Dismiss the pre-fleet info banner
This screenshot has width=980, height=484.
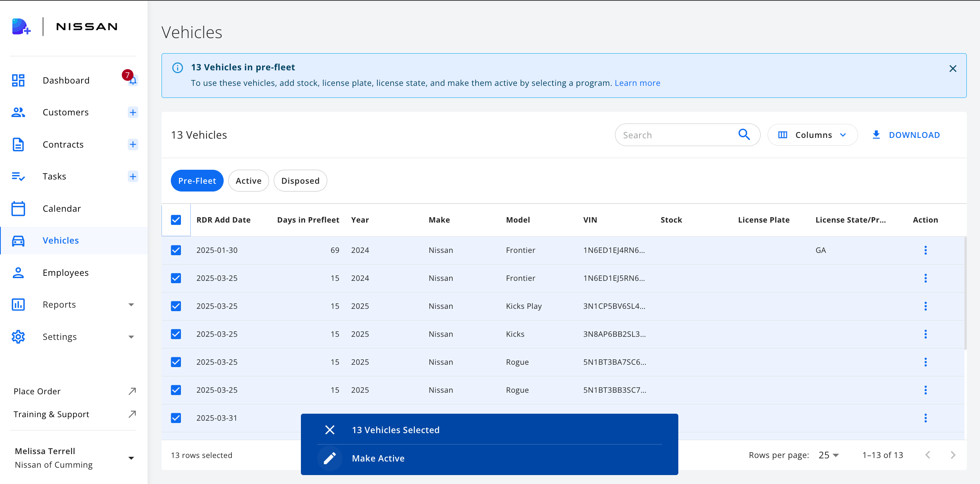coord(953,69)
